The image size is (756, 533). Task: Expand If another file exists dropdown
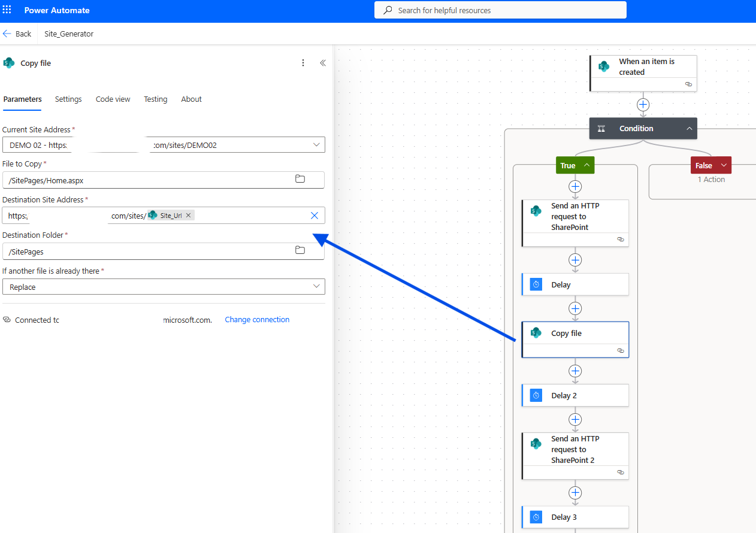[x=316, y=286]
